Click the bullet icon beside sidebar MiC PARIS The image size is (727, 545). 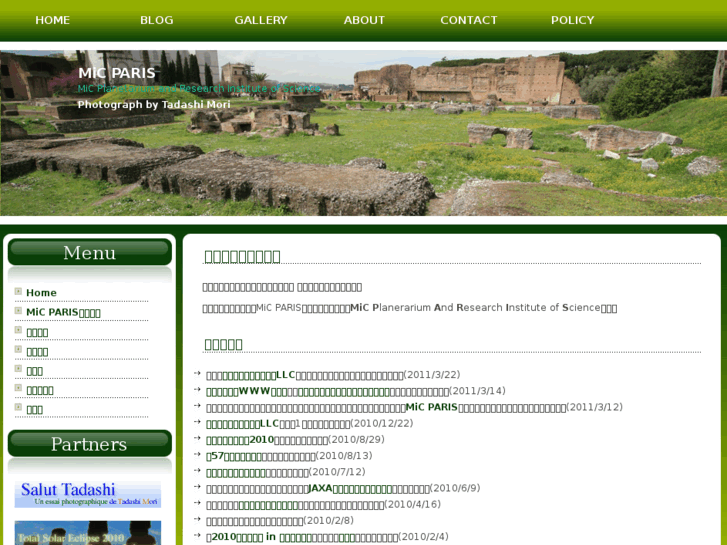18,311
